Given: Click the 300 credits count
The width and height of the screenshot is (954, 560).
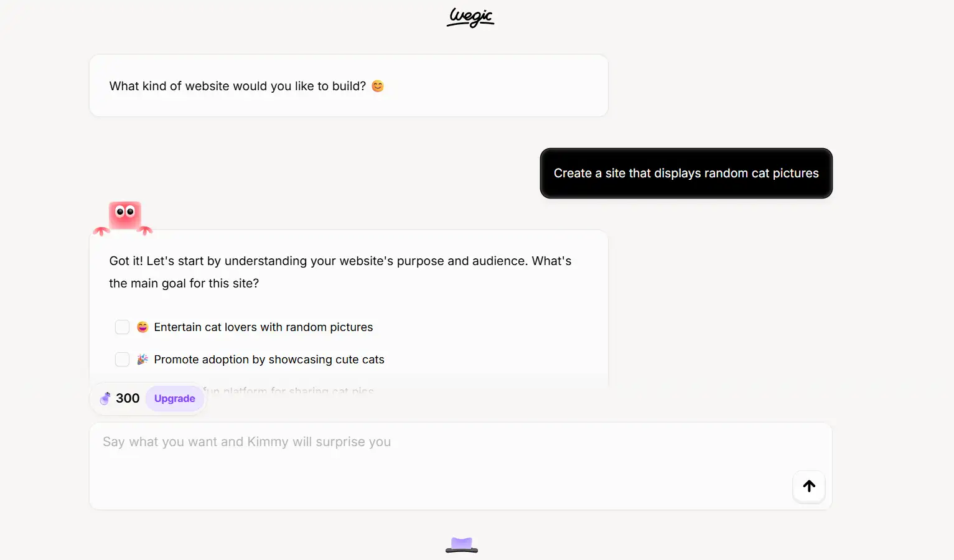Looking at the screenshot, I should coord(128,398).
